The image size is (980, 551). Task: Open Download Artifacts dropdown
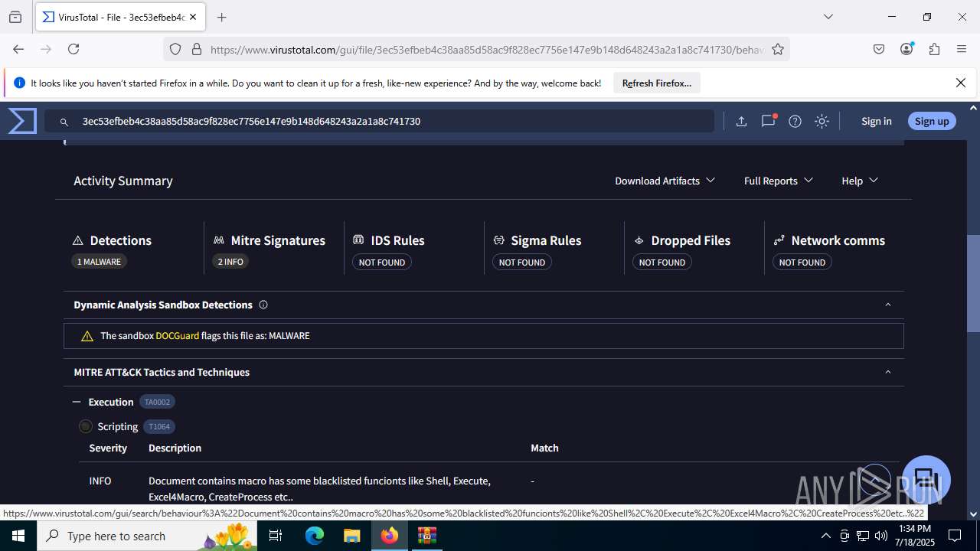point(665,181)
